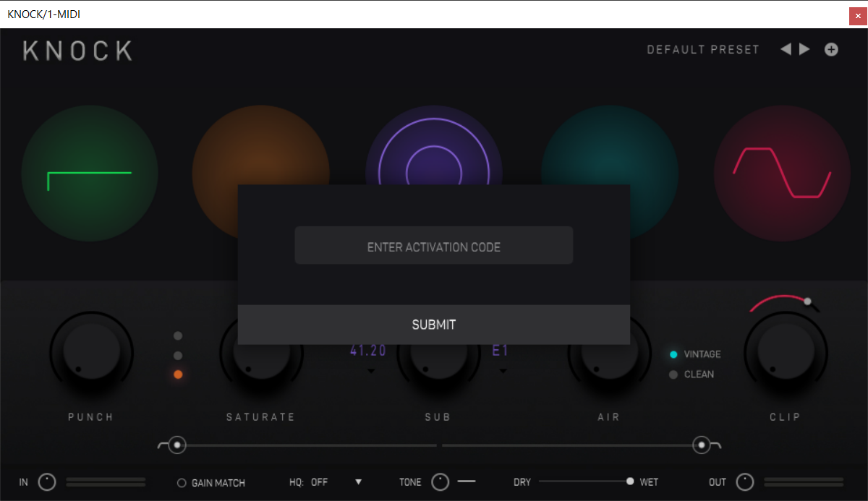Select the top saturate mode dot
868x501 pixels.
[178, 336]
